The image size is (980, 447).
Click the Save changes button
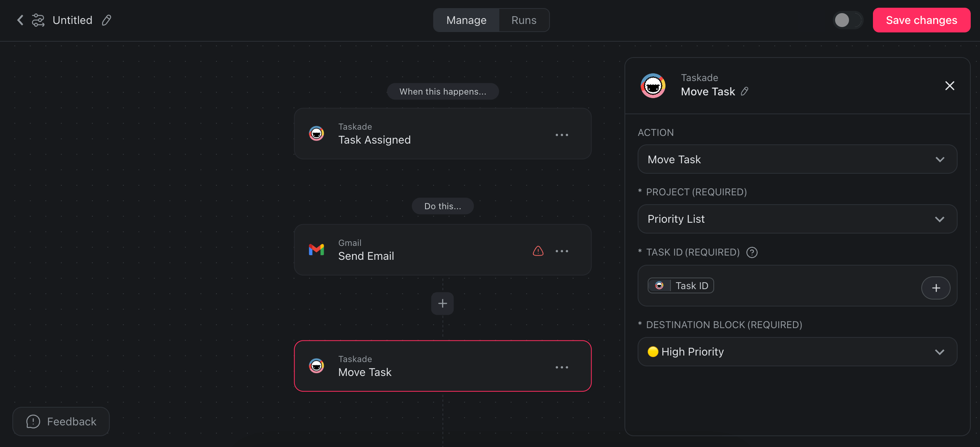[x=921, y=20]
